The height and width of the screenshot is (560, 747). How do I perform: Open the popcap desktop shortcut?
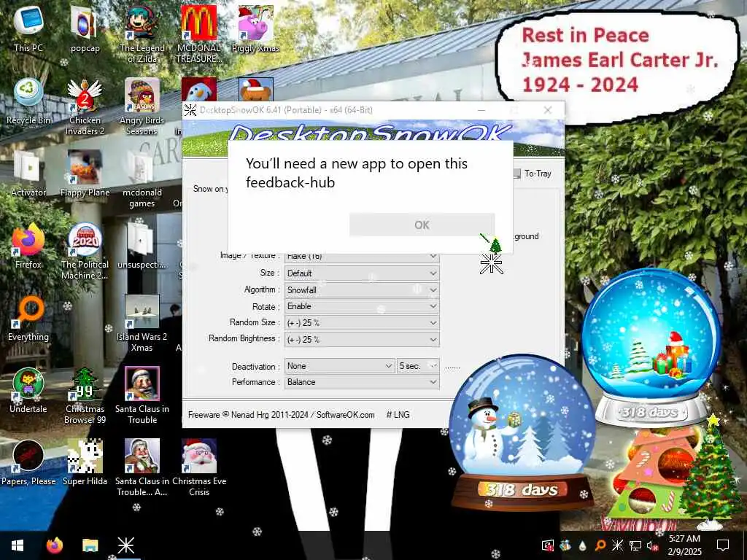pyautogui.click(x=85, y=29)
